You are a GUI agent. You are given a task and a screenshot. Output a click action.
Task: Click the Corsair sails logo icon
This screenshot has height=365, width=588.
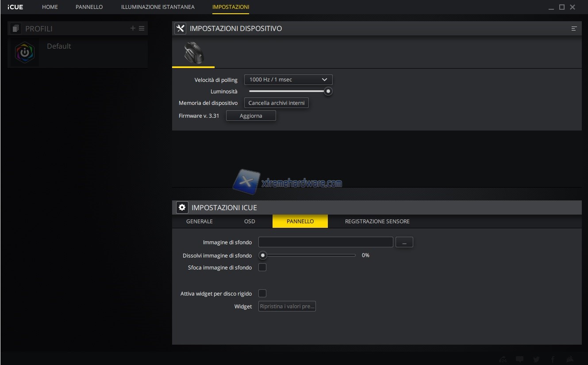click(x=570, y=359)
